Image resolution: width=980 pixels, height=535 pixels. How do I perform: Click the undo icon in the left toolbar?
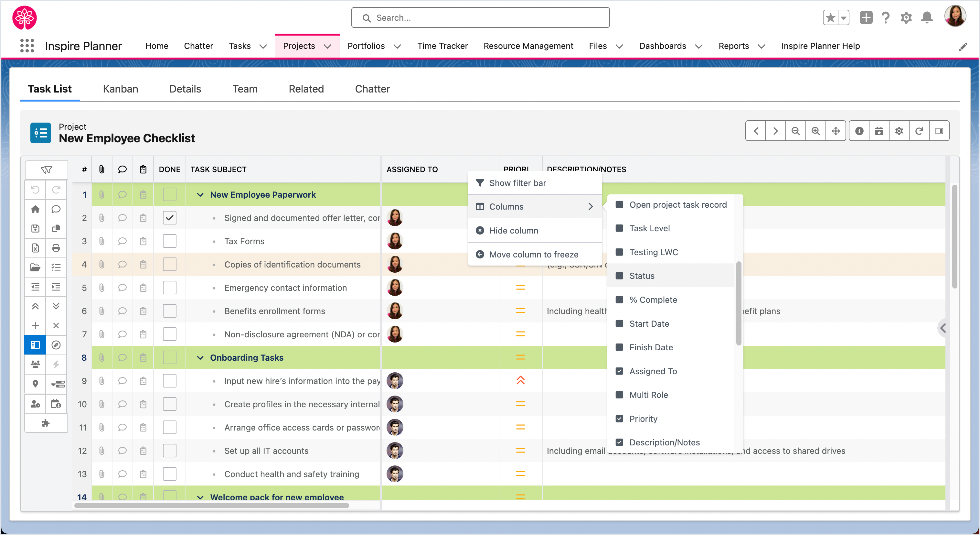(35, 189)
